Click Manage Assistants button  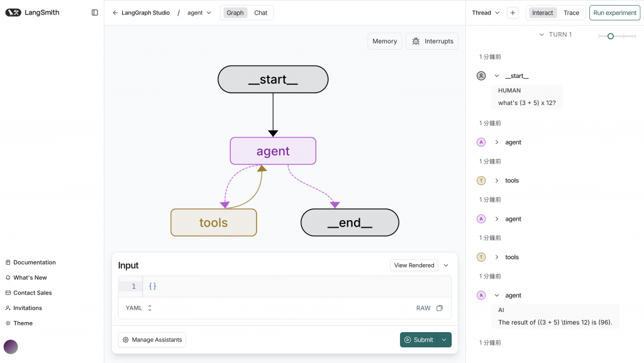(152, 340)
